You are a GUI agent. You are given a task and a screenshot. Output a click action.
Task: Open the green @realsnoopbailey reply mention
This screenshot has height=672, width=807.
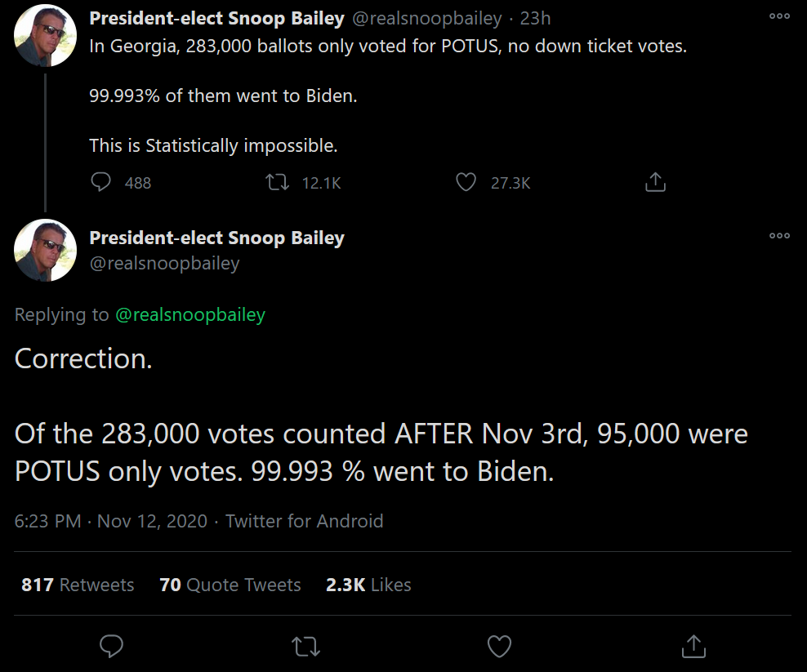pyautogui.click(x=190, y=314)
